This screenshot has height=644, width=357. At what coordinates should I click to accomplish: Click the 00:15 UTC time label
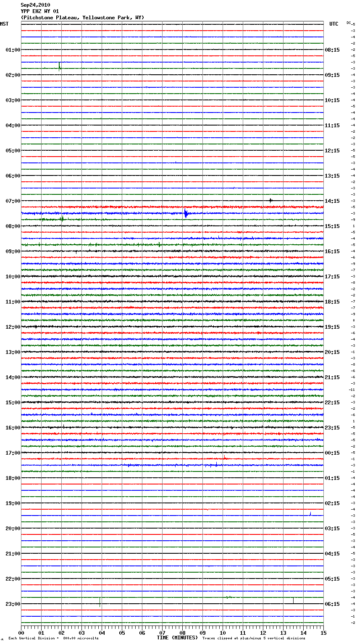pos(332,453)
